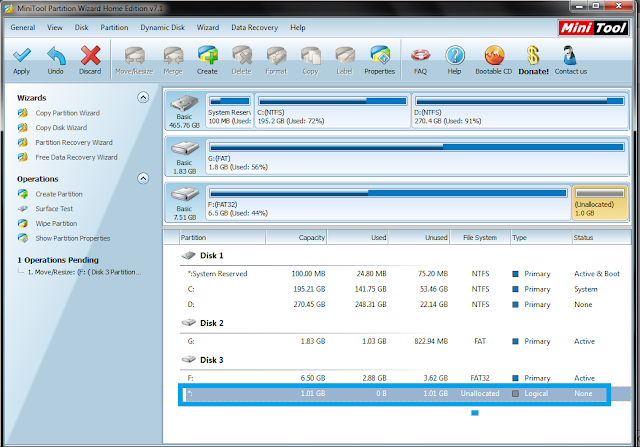The height and width of the screenshot is (447, 640).
Task: Click the Disk 2 header icon in list
Action: [189, 322]
